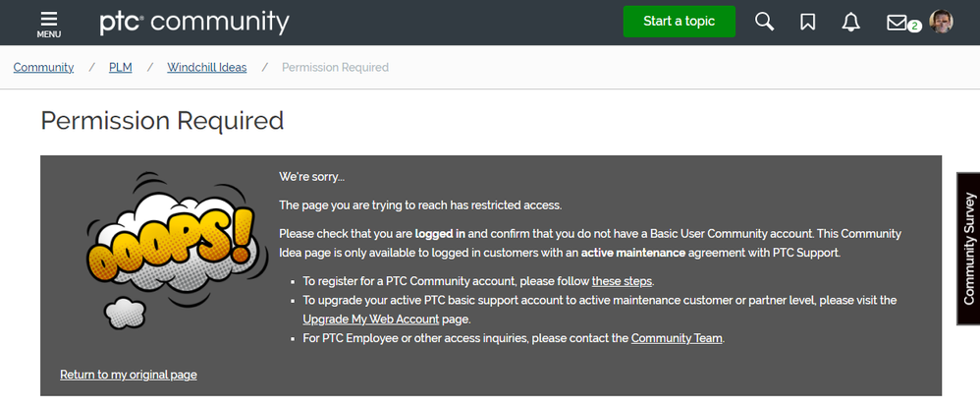
Task: Open the Upgrade My Web Account link
Action: pyautogui.click(x=372, y=320)
